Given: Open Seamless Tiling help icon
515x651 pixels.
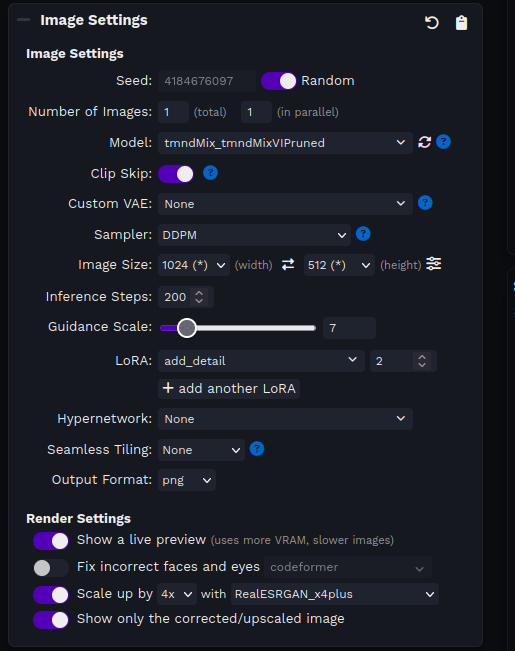Looking at the screenshot, I should click(x=257, y=449).
